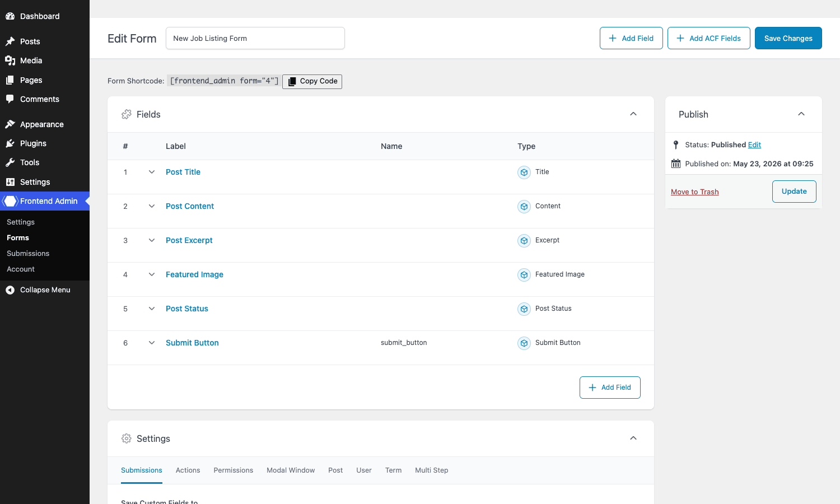This screenshot has height=504, width=840.
Task: Click Save Changes button
Action: tap(788, 38)
